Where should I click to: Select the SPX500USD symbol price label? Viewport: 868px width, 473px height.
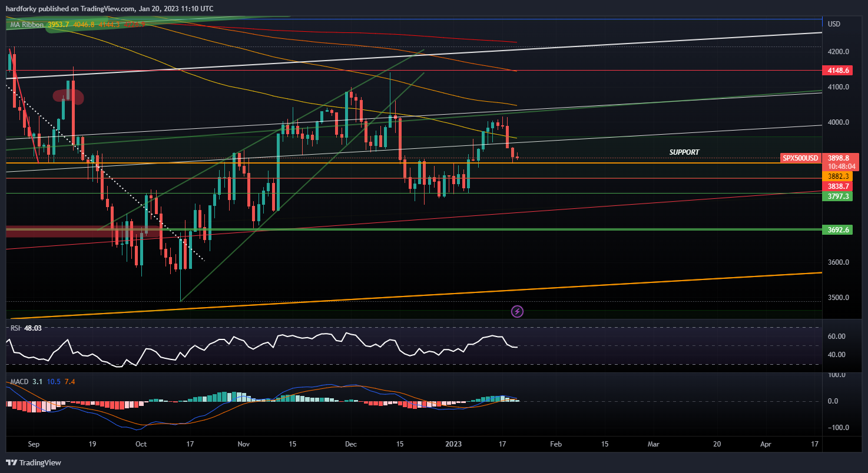pyautogui.click(x=800, y=158)
